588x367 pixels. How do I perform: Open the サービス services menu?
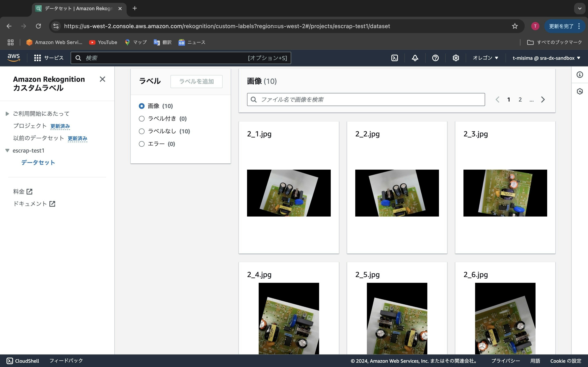coord(49,58)
